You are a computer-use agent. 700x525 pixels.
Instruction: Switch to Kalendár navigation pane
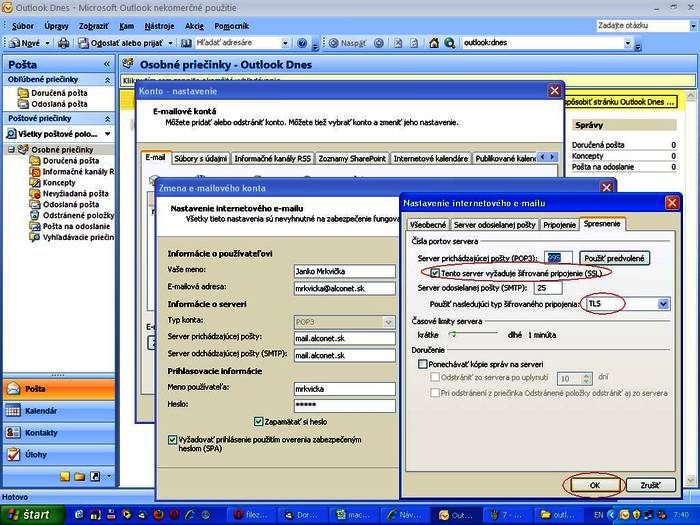coord(59,411)
